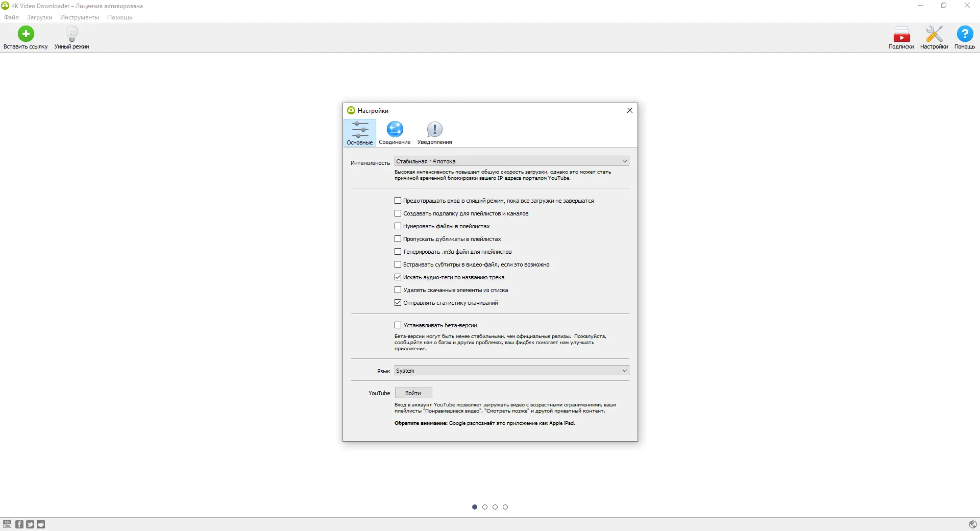Click the 'Интенсивность' label
Image resolution: width=980 pixels, height=531 pixels.
[x=370, y=163]
